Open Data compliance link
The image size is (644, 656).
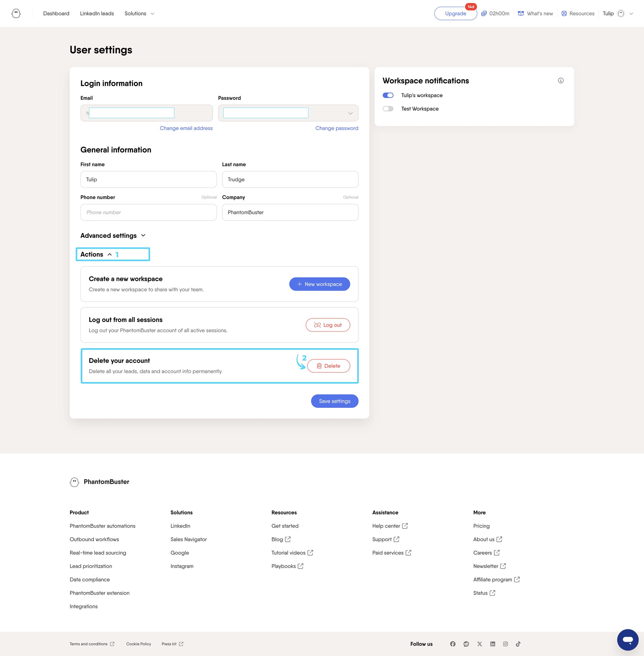tap(90, 579)
